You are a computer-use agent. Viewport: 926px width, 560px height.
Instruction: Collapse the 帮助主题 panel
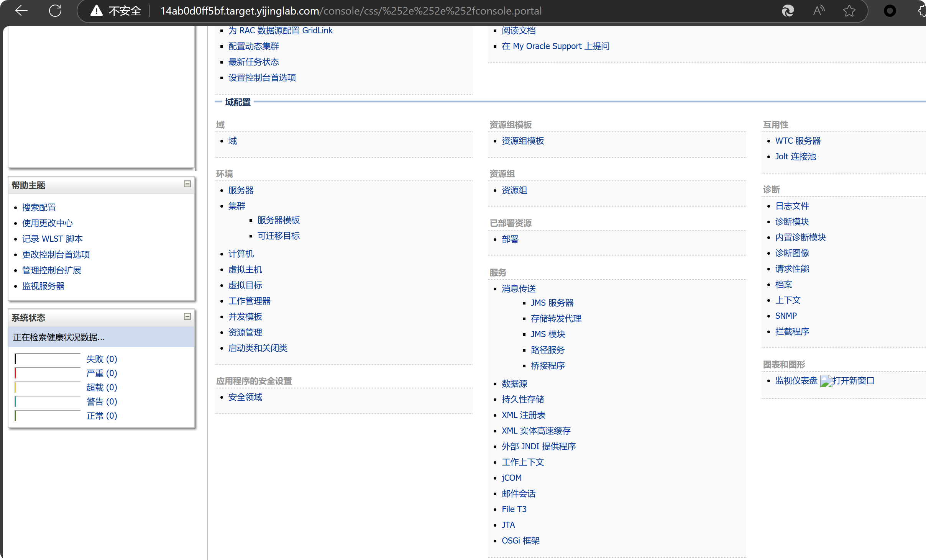pyautogui.click(x=187, y=184)
